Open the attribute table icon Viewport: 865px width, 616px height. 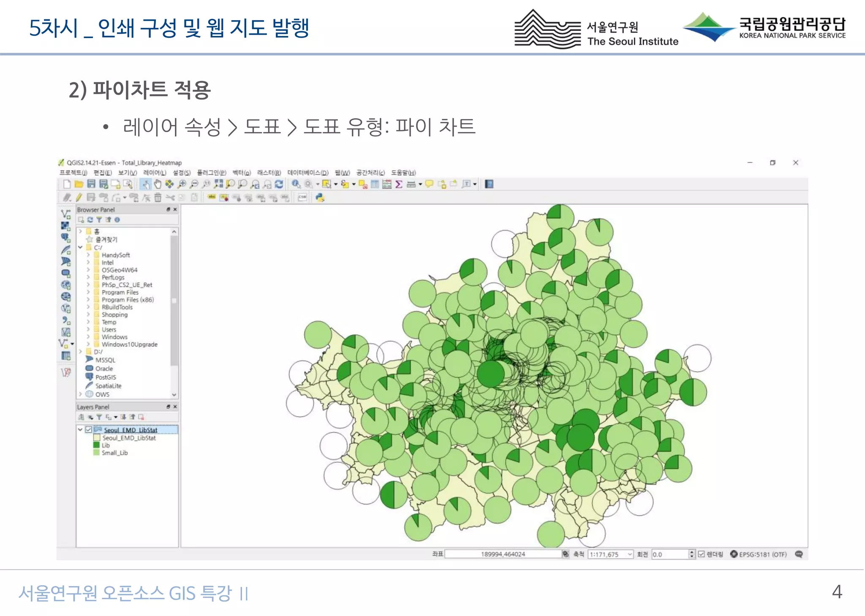375,184
